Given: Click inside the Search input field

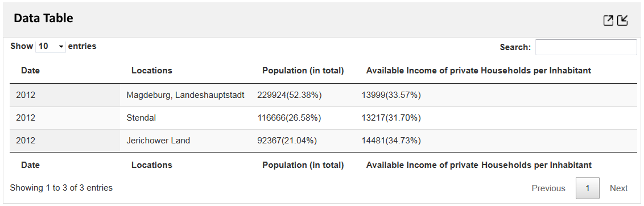Looking at the screenshot, I should click(586, 47).
